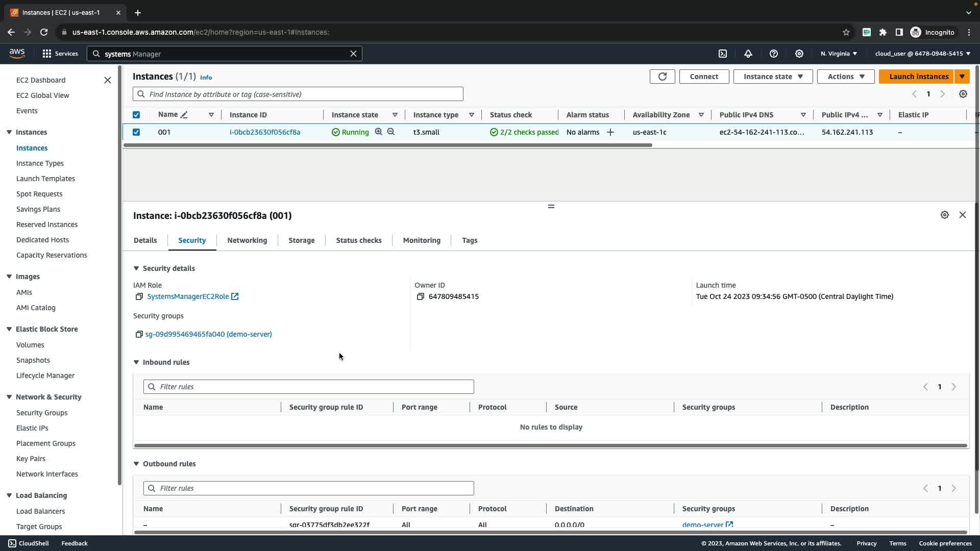Collapse the Inbound rules section

(x=136, y=362)
